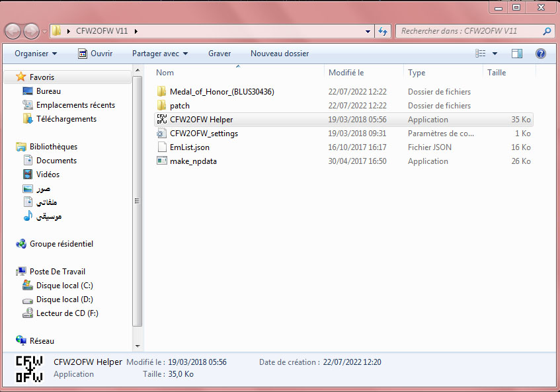The width and height of the screenshot is (560, 392).
Task: Expand the Partager avec dropdown
Action: tap(160, 54)
